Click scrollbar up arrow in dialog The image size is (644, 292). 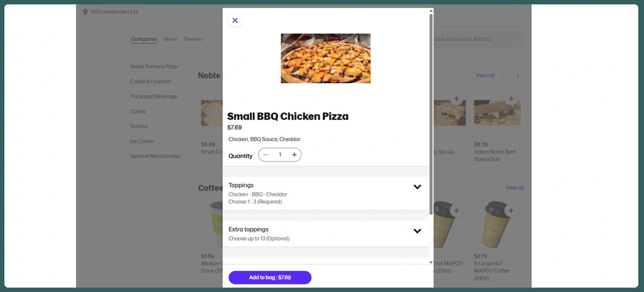pos(431,11)
